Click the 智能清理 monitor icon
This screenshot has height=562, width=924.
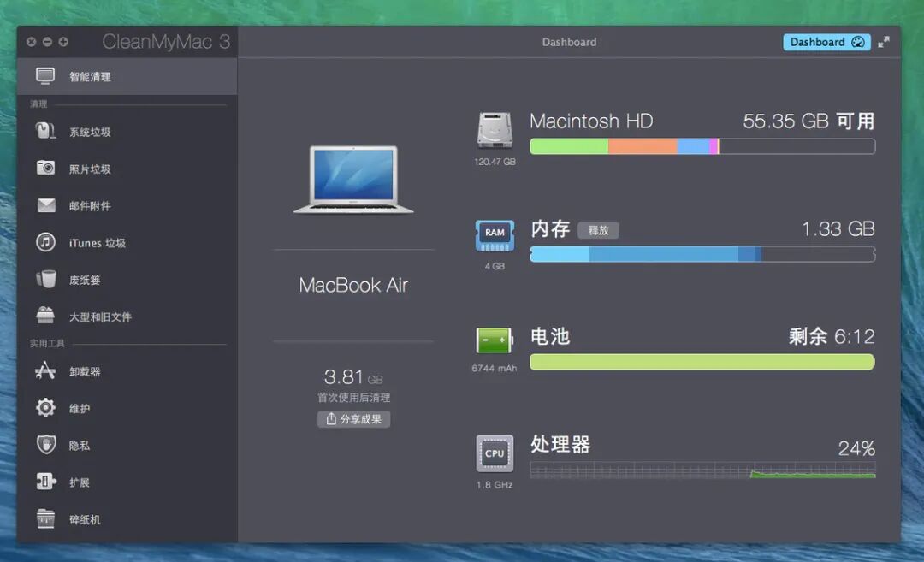click(x=45, y=76)
